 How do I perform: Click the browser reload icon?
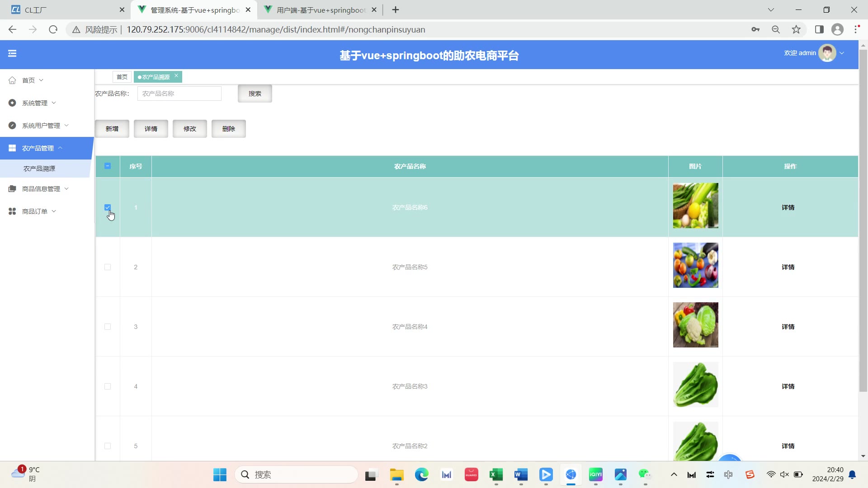53,29
